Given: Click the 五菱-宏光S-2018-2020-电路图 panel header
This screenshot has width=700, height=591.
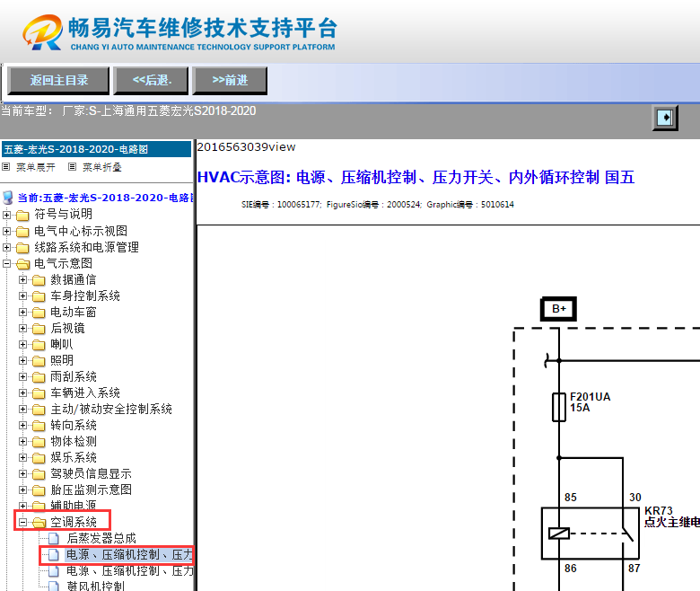Looking at the screenshot, I should [96, 149].
